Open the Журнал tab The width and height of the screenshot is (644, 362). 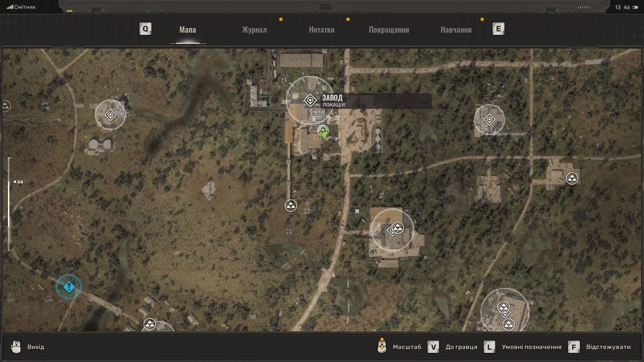coord(254,30)
